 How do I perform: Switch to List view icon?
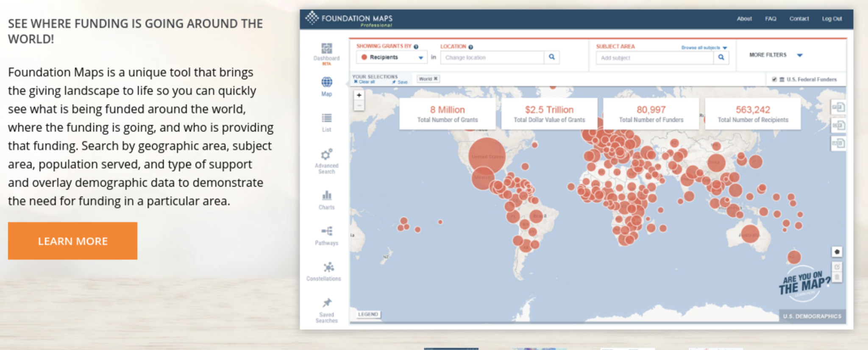[x=326, y=118]
